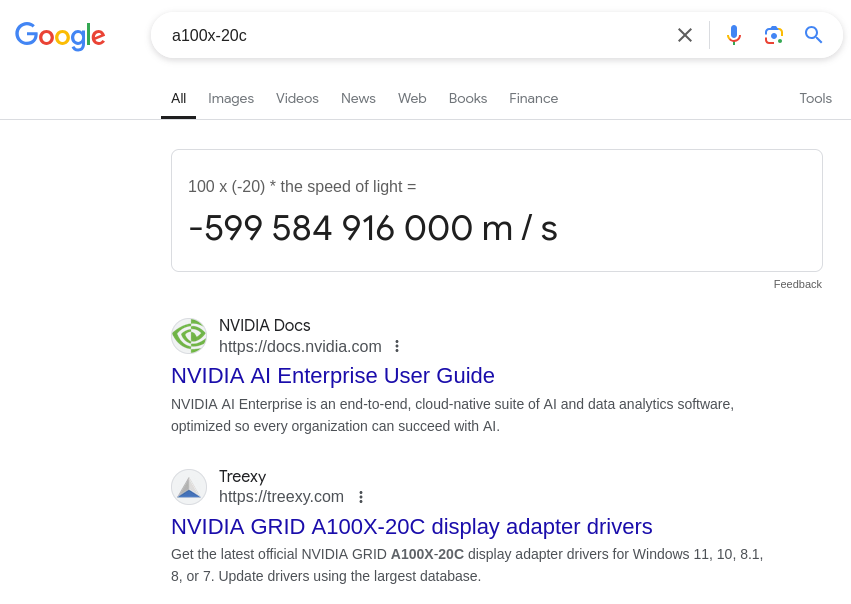Open more options for the NVIDIA Docs result
This screenshot has width=851, height=604.
coord(397,346)
